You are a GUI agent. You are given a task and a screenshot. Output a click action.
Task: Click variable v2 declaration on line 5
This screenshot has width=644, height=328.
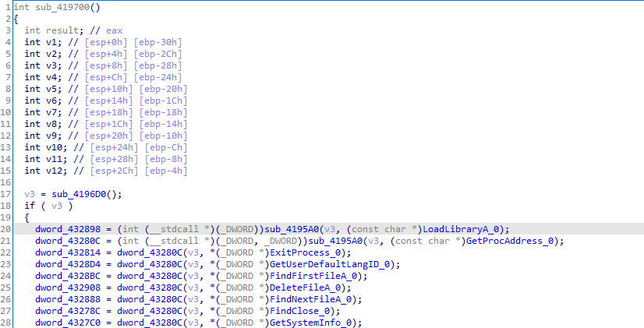(x=51, y=54)
